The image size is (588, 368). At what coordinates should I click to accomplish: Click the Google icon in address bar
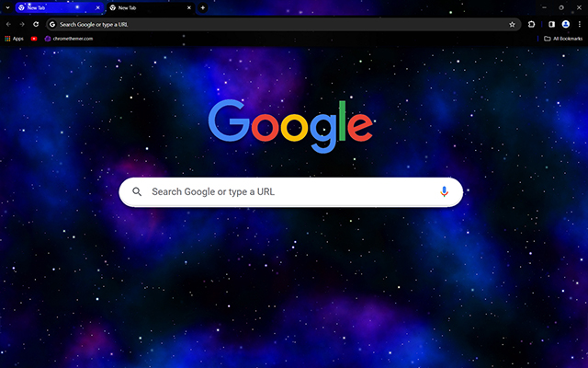point(52,25)
